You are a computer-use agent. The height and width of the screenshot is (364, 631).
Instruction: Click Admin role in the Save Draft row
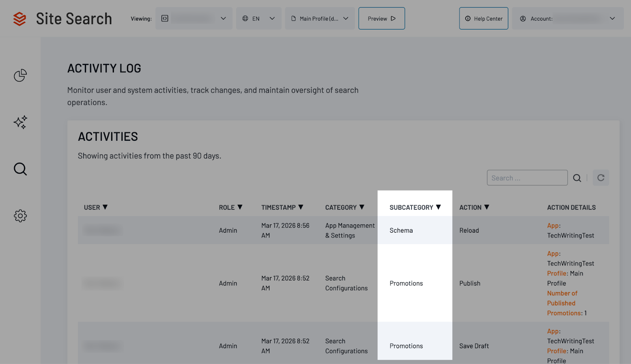click(228, 346)
